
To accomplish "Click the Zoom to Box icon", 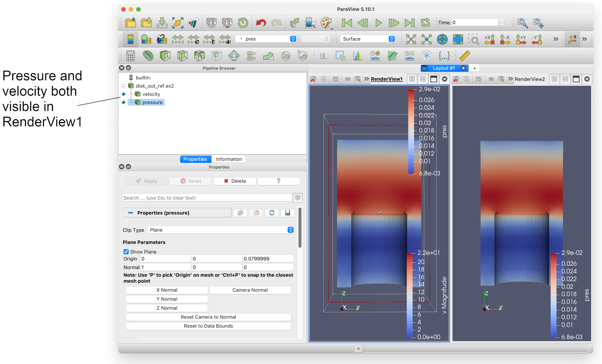I will click(474, 39).
